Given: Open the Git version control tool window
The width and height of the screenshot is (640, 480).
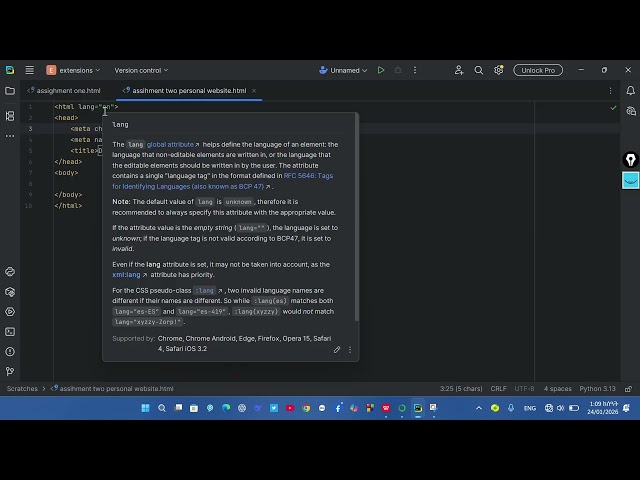Looking at the screenshot, I should 10,371.
